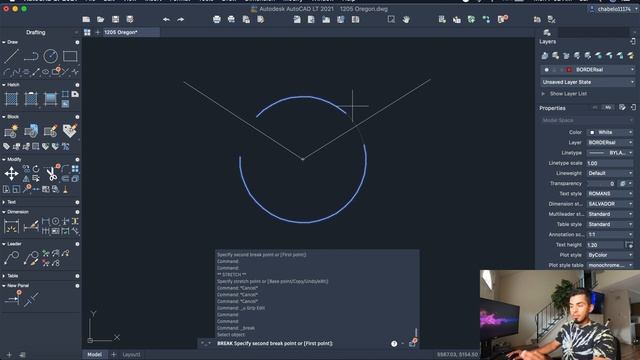Select the Rotate tool in Modify panel
Image resolution: width=640 pixels, height=360 pixels.
(36, 169)
